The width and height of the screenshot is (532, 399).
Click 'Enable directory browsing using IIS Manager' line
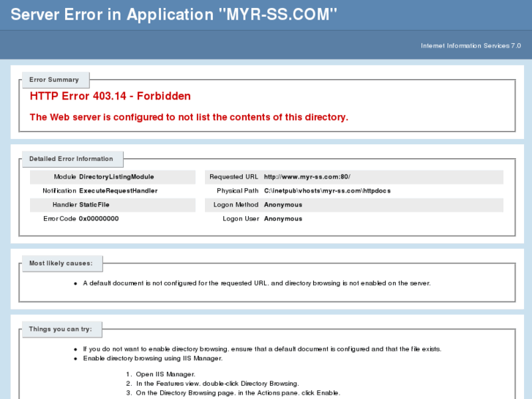point(153,358)
